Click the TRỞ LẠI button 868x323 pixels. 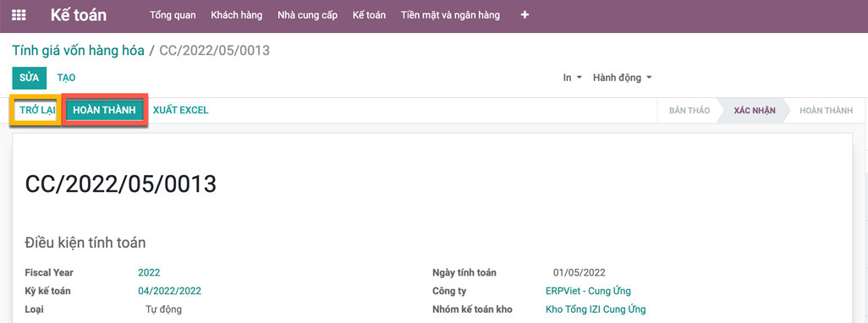[x=37, y=110]
